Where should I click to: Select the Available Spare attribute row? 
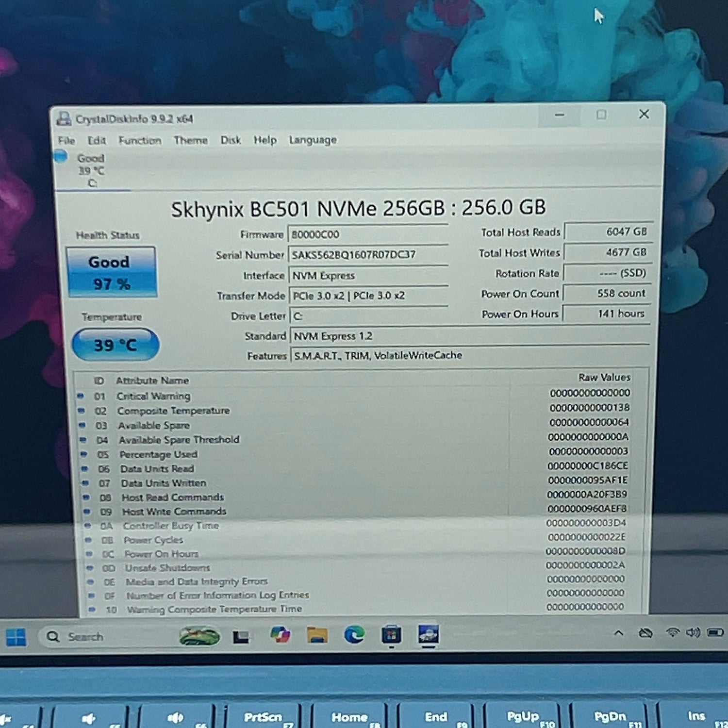point(360,424)
